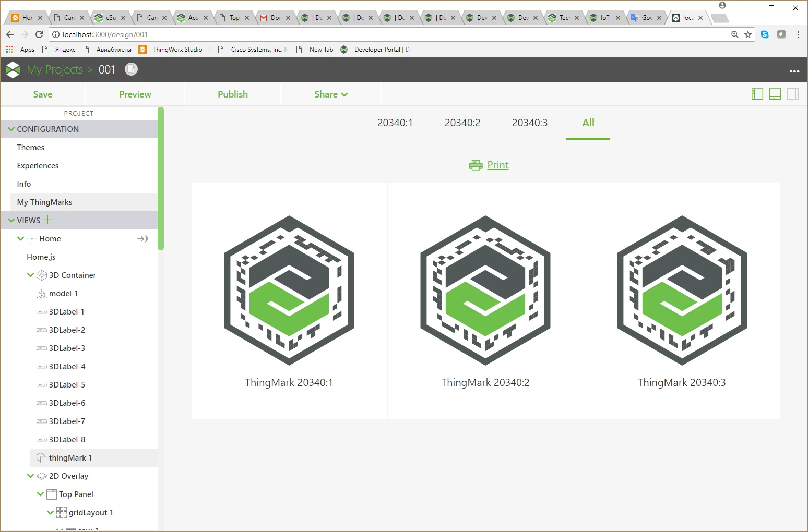808x532 pixels.
Task: Bookmark the page with the star icon
Action: [748, 34]
